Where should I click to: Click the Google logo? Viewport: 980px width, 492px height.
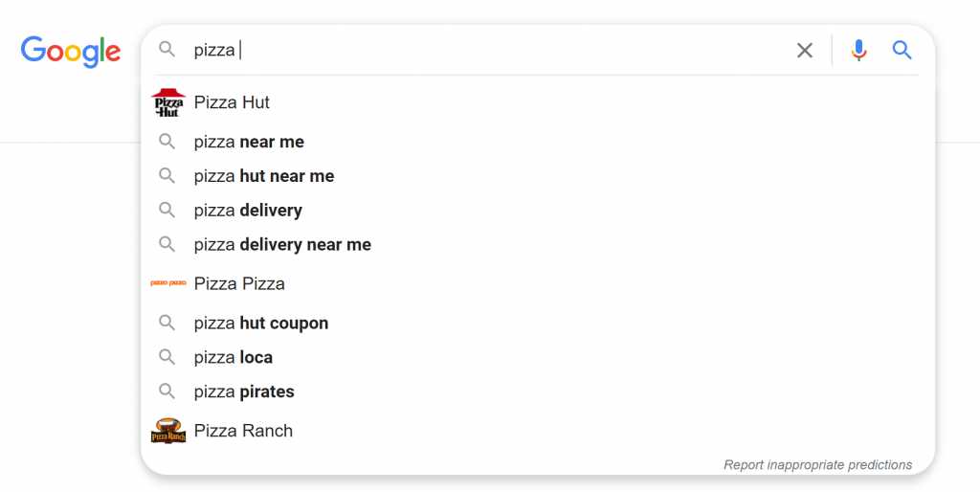(71, 52)
